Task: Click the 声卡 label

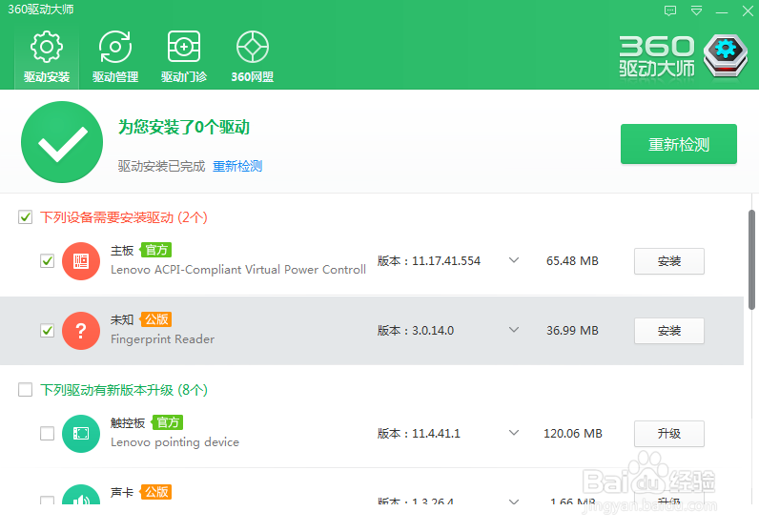Action: click(x=122, y=492)
